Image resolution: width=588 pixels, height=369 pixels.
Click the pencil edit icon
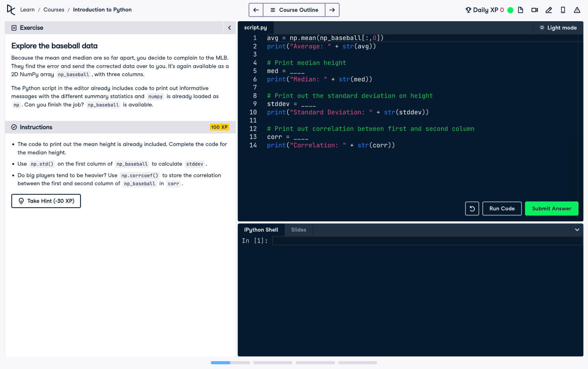(549, 10)
